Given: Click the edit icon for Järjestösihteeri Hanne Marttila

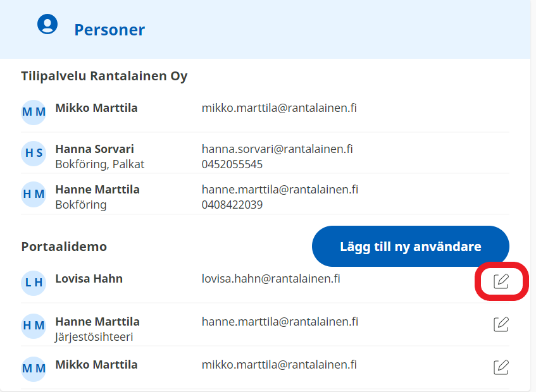Looking at the screenshot, I should pos(501,324).
